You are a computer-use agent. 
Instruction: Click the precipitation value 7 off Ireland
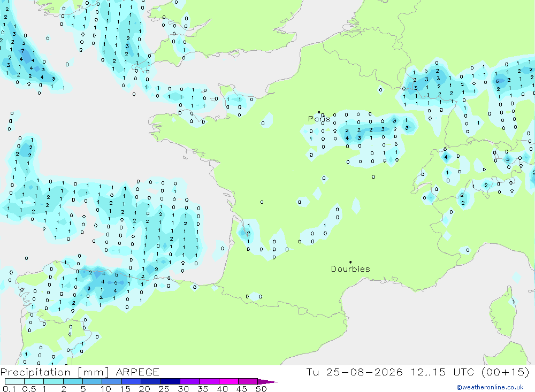[x=23, y=51]
